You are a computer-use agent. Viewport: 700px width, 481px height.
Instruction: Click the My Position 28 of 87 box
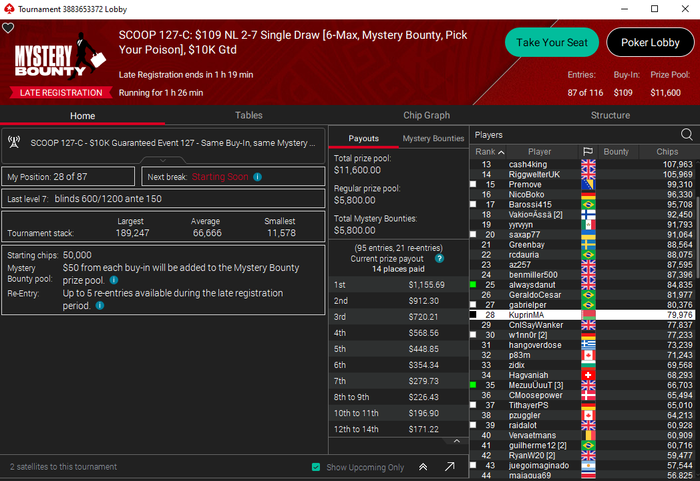tap(68, 177)
